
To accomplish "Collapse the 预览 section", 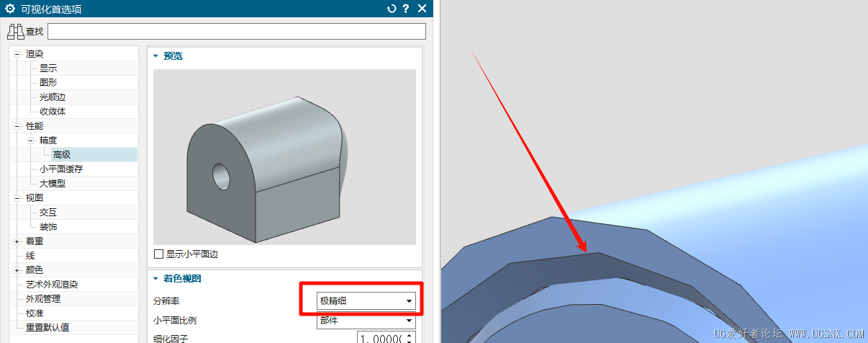I will (x=155, y=55).
